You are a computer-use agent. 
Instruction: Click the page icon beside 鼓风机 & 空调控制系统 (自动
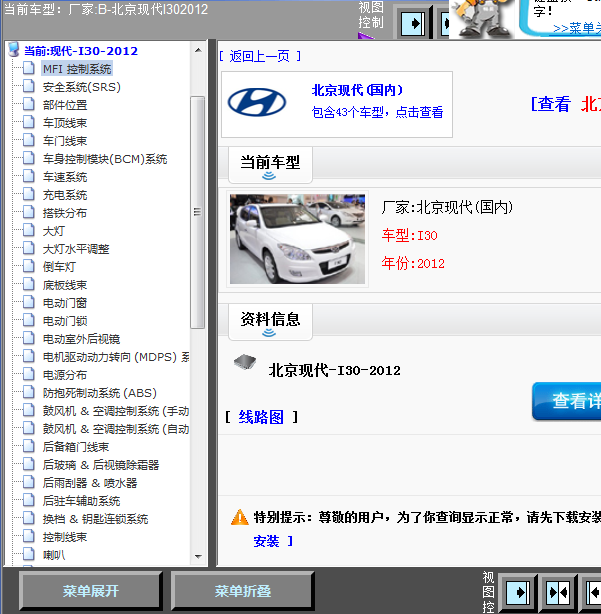point(29,428)
